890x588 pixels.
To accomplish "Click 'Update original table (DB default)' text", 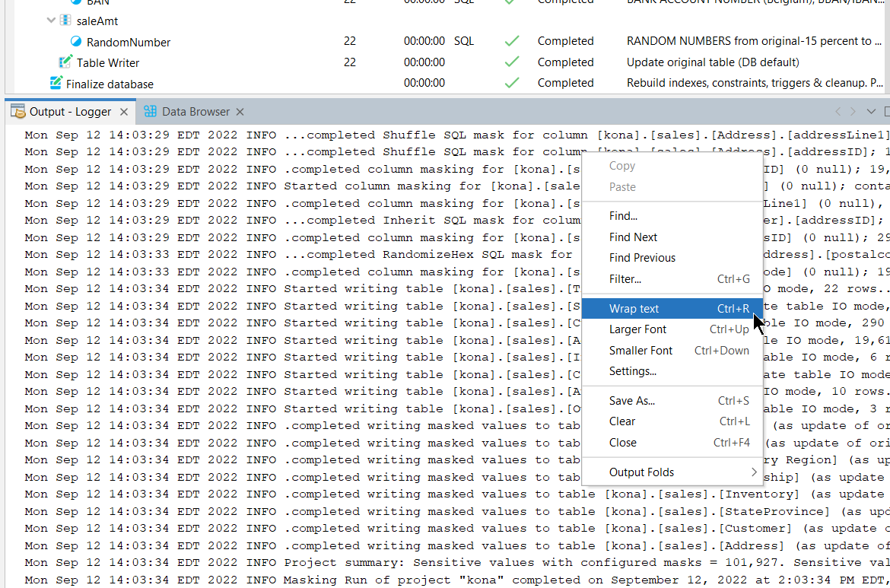I will pyautogui.click(x=713, y=62).
